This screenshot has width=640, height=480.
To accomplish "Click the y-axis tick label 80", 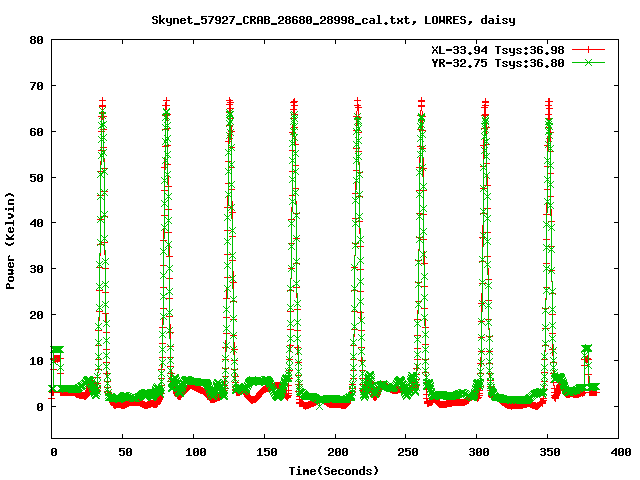I will point(37,40).
